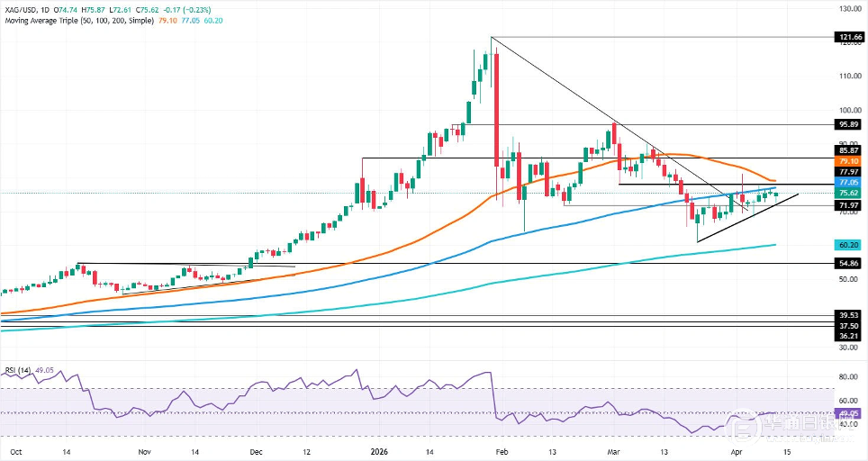Select the Dec label on the time axis

point(256,449)
